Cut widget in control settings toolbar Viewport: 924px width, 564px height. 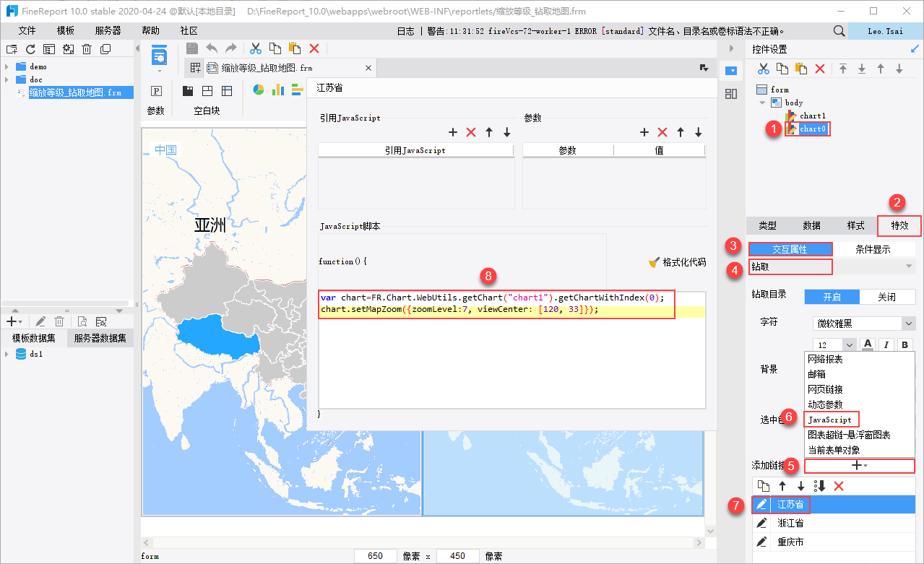(763, 69)
